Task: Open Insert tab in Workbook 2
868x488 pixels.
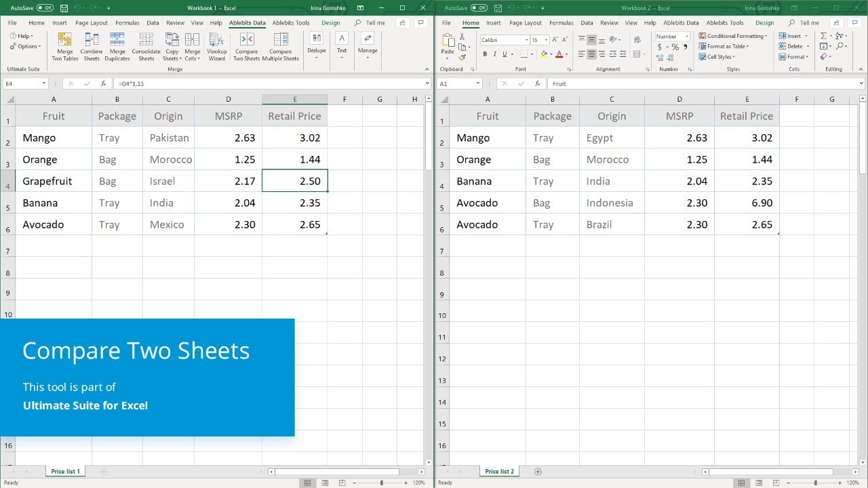Action: [494, 22]
